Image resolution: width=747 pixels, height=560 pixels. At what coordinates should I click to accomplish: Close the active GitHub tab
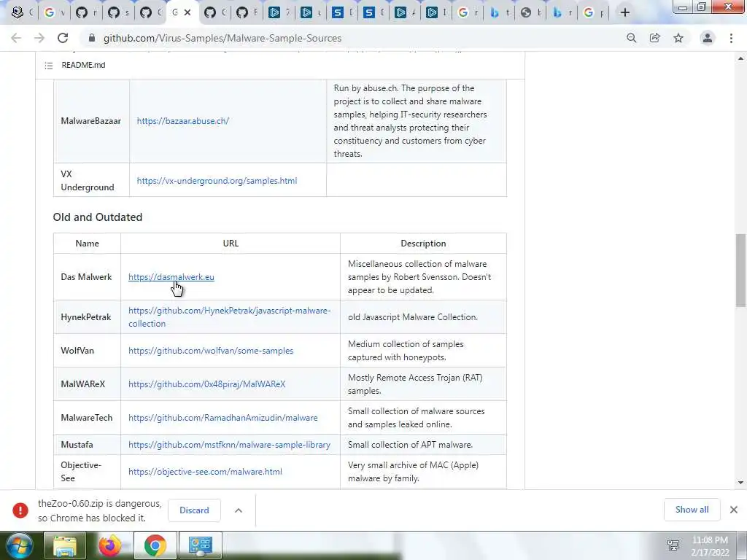[x=187, y=12]
